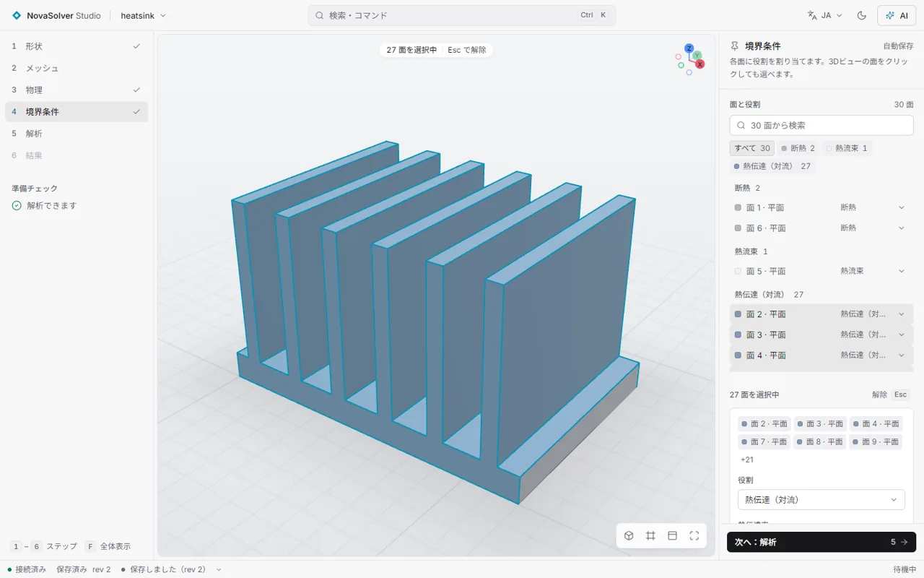This screenshot has height=578, width=924.
Task: Filter by 断熱 2 chip
Action: (798, 148)
